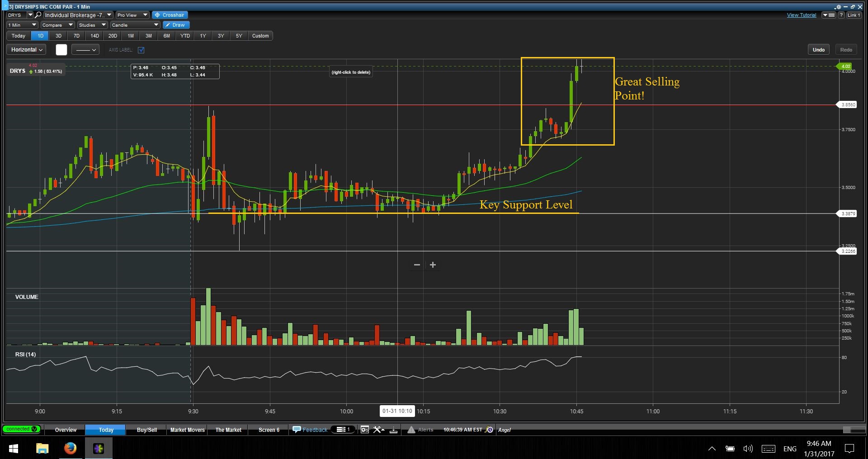Screen dimensions: 868x459
Task: Open chart window settings gear
Action: 839,7
